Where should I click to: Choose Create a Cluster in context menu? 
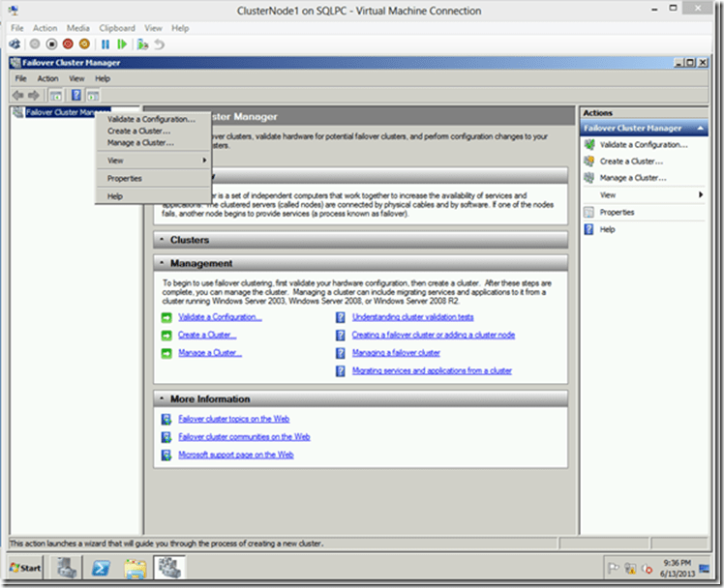click(x=139, y=131)
